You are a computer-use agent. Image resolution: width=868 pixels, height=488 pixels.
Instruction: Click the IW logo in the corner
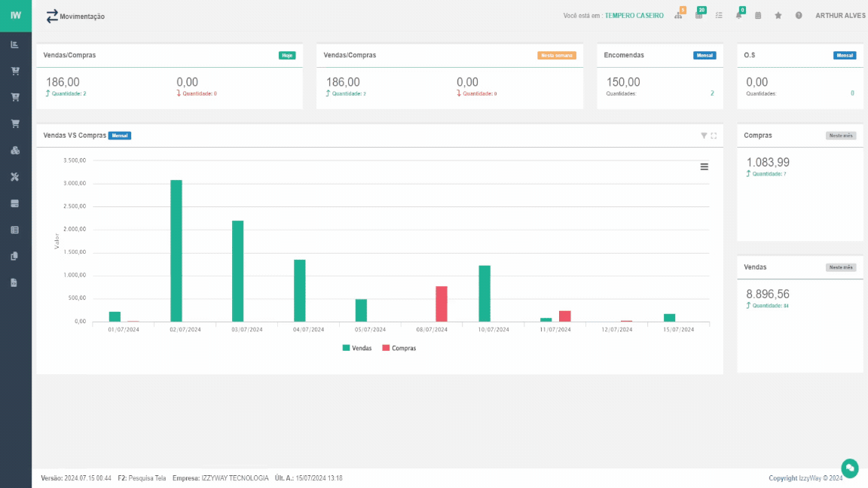point(16,16)
